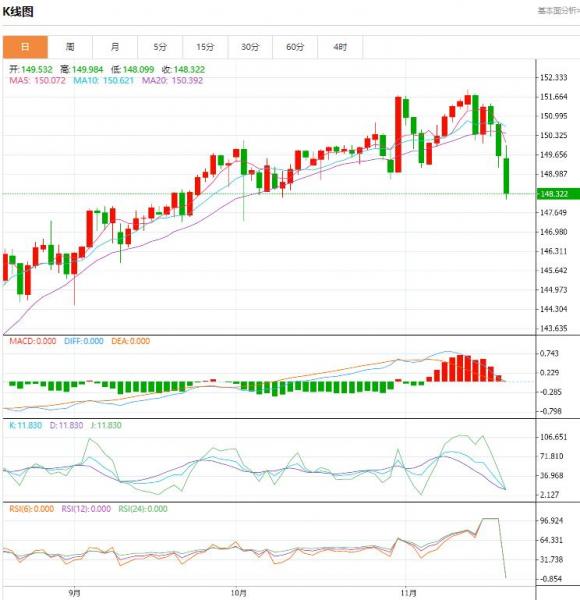
Task: Open the 60分 chart tab
Action: (x=295, y=47)
